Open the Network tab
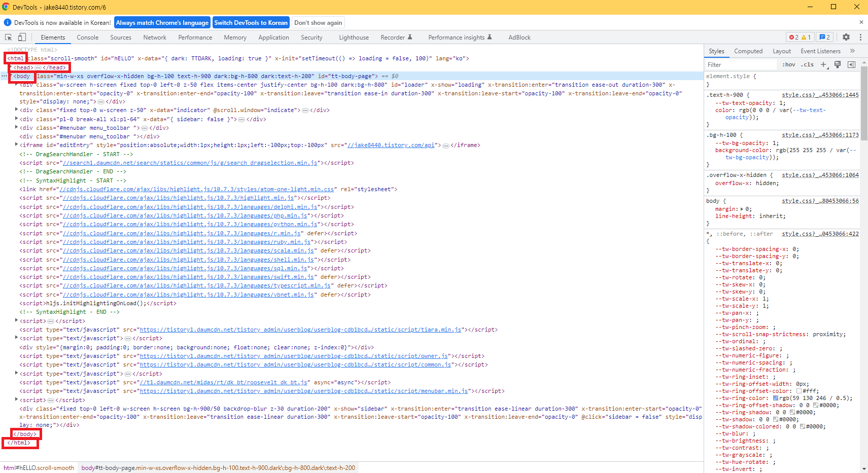868x473 pixels. point(155,38)
